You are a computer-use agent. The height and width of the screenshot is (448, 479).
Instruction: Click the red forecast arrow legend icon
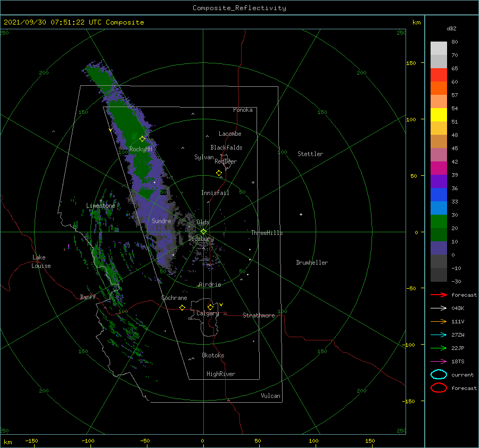[x=439, y=295]
